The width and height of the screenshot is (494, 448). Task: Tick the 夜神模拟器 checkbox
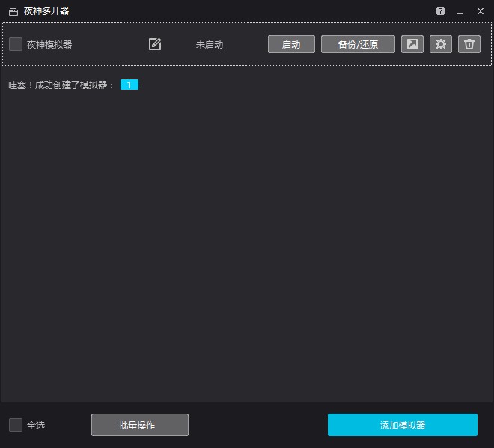16,44
